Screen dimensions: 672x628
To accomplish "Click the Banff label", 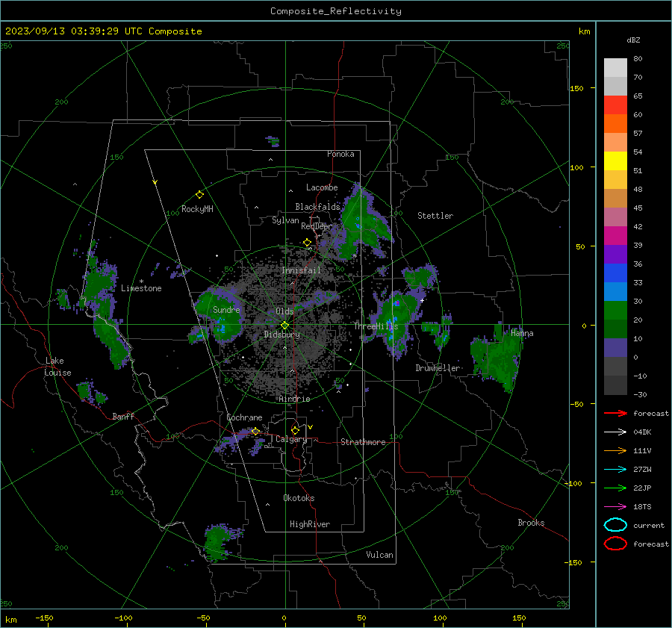I will pyautogui.click(x=123, y=416).
